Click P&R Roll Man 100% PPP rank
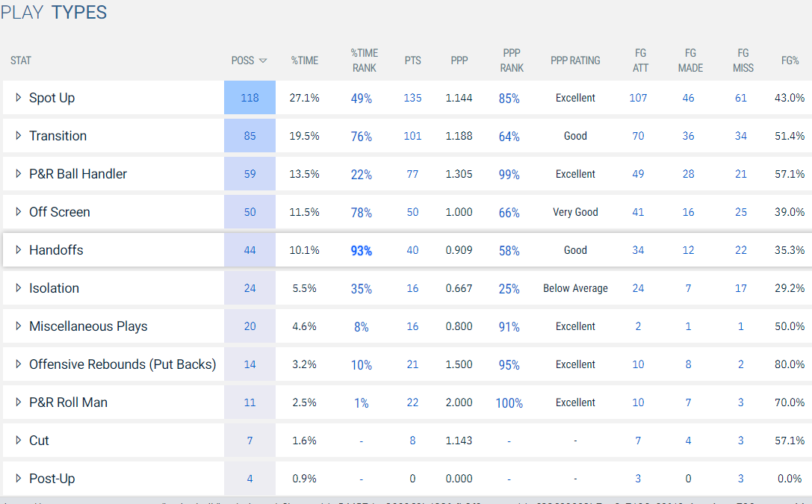Screen dimensions: 812x504 (x=509, y=402)
